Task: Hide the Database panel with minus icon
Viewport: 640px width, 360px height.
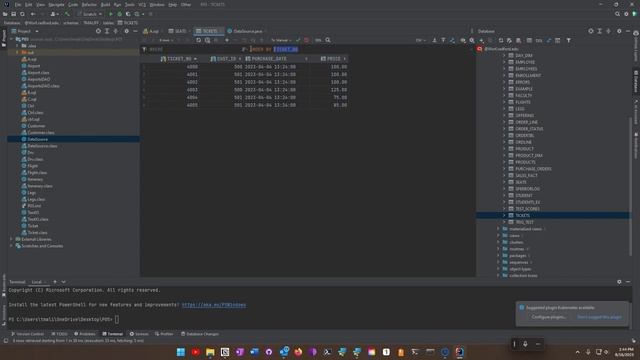Action: (x=628, y=31)
